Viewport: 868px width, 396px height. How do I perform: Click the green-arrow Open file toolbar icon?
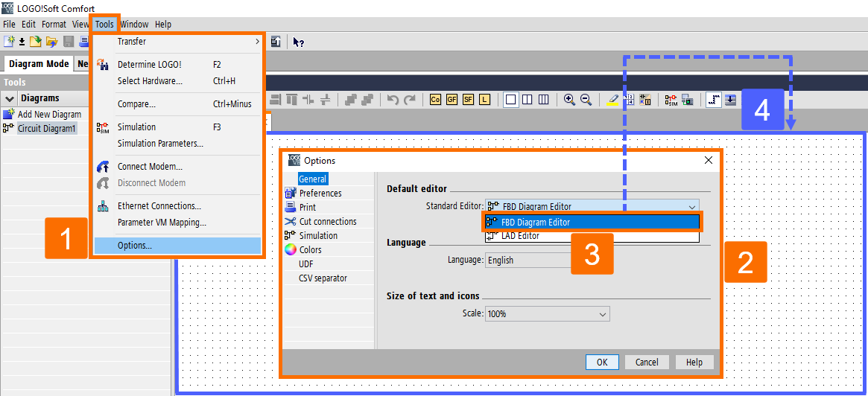pyautogui.click(x=36, y=42)
